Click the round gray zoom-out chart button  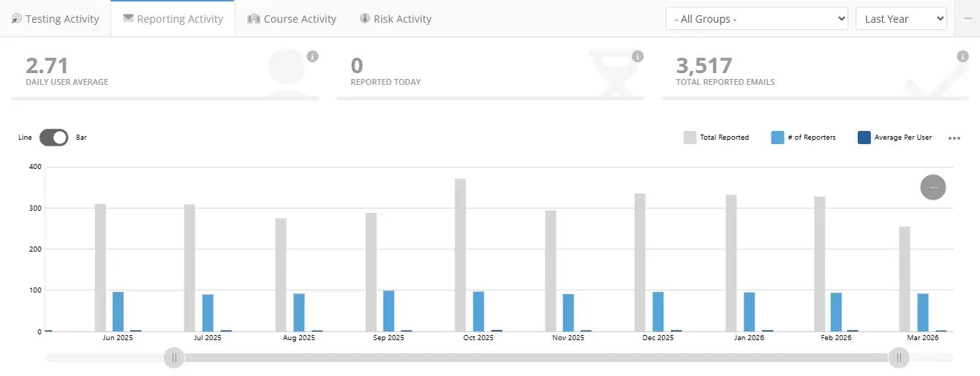pyautogui.click(x=932, y=187)
